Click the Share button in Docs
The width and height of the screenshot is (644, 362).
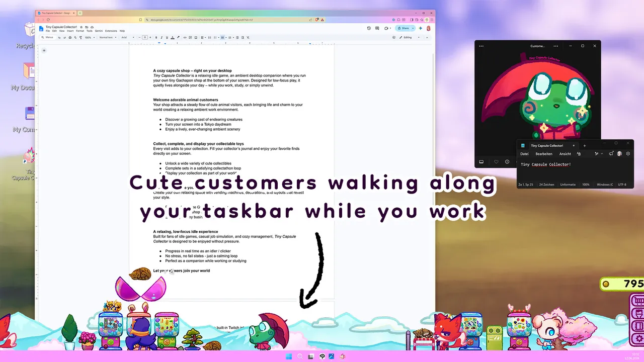(403, 28)
